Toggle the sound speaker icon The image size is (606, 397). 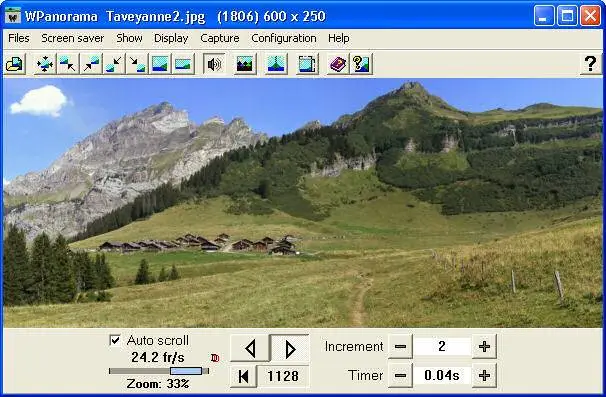coord(214,64)
